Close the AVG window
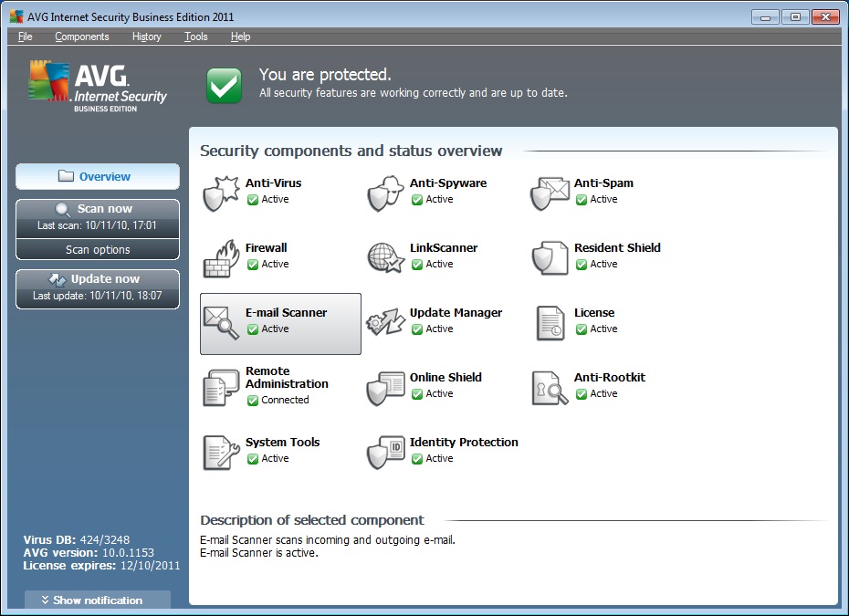Image resolution: width=849 pixels, height=616 pixels. coord(825,17)
